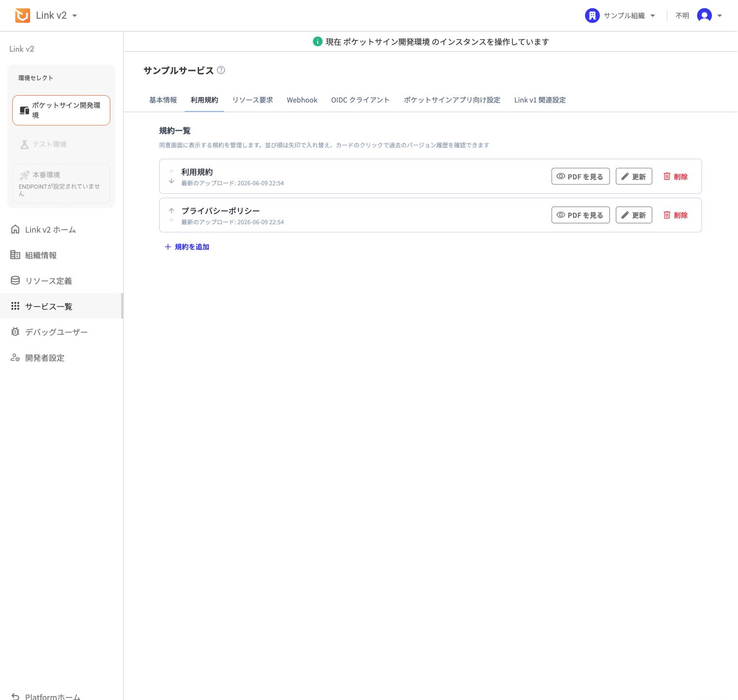Select the ポケットサイン開発環境 environment card
The height and width of the screenshot is (700, 738).
pos(61,110)
